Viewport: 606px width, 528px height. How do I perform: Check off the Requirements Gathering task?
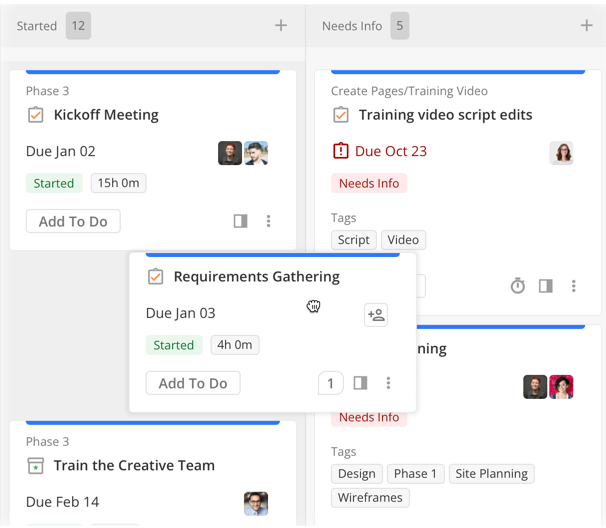tap(156, 277)
